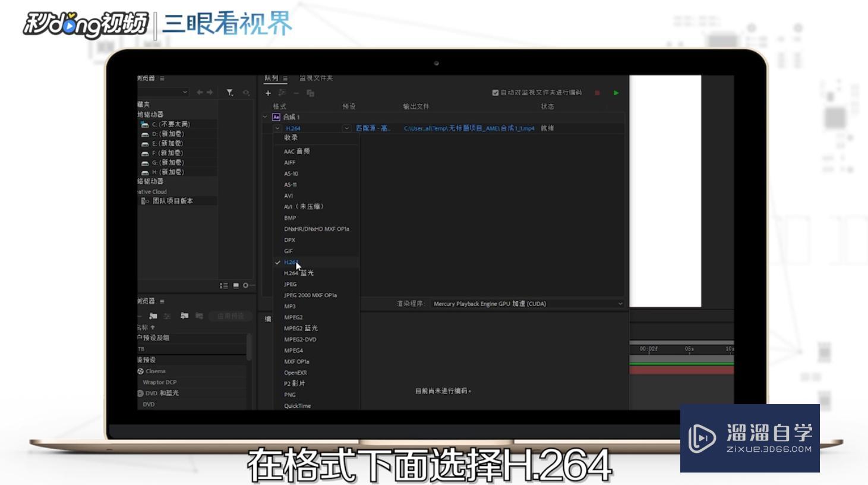868x485 pixels.
Task: Switch media browser to list view icon
Action: point(224,286)
